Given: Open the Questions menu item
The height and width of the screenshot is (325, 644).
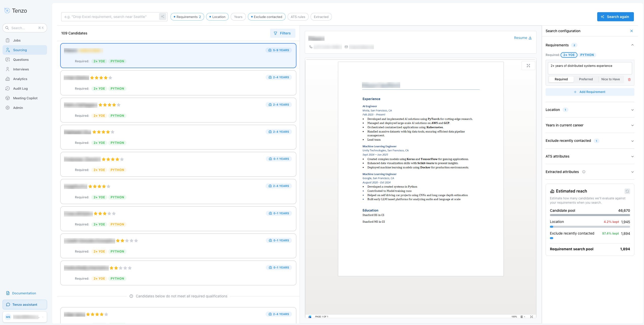Looking at the screenshot, I should 25,60.
